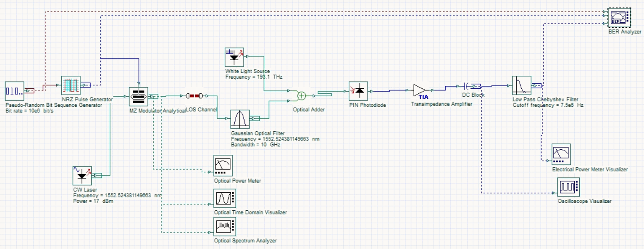Click the 'Transimpedance Amplifier' name label
The width and height of the screenshot is (644, 249).
[442, 104]
